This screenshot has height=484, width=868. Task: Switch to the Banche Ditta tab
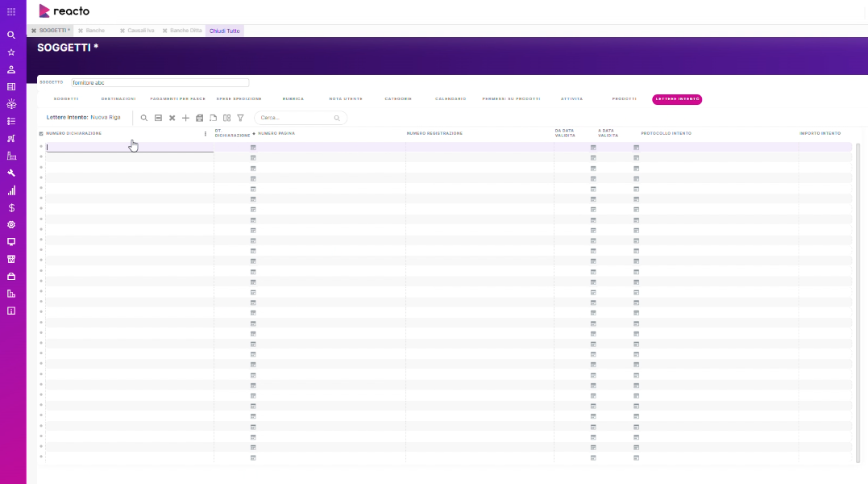(186, 31)
